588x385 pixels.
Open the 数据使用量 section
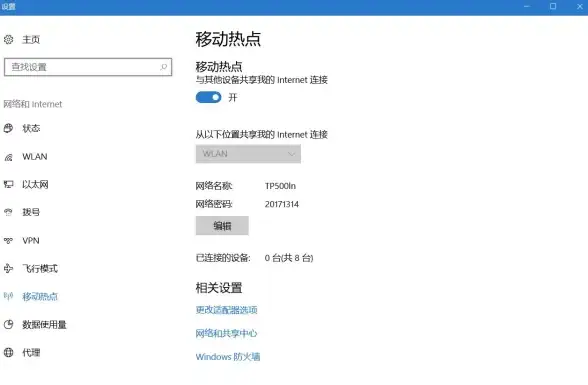[x=44, y=325]
